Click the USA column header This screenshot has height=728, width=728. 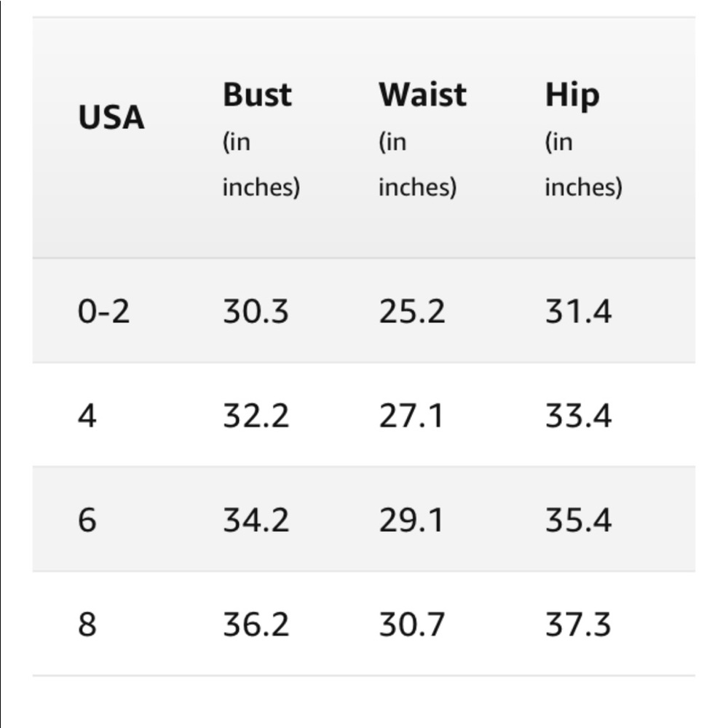click(111, 117)
